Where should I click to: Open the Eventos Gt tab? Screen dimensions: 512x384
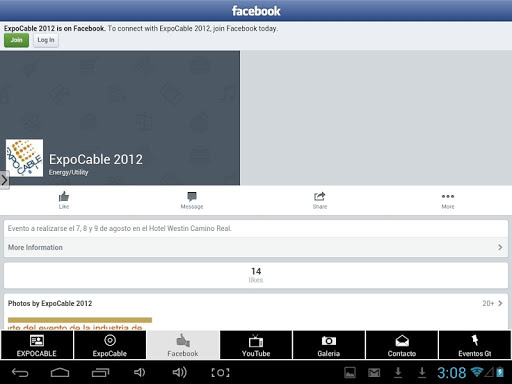pos(475,345)
